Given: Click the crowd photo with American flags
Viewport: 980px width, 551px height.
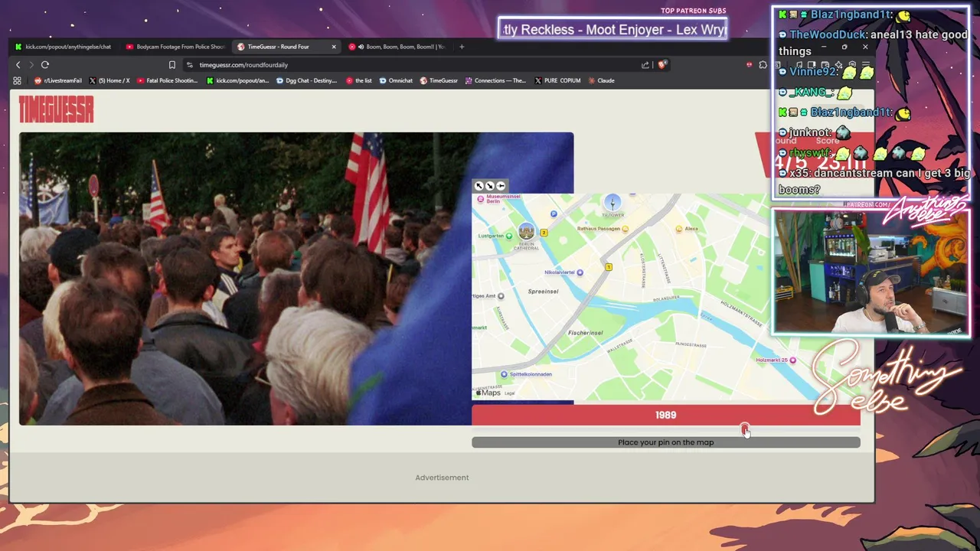Looking at the screenshot, I should point(245,279).
